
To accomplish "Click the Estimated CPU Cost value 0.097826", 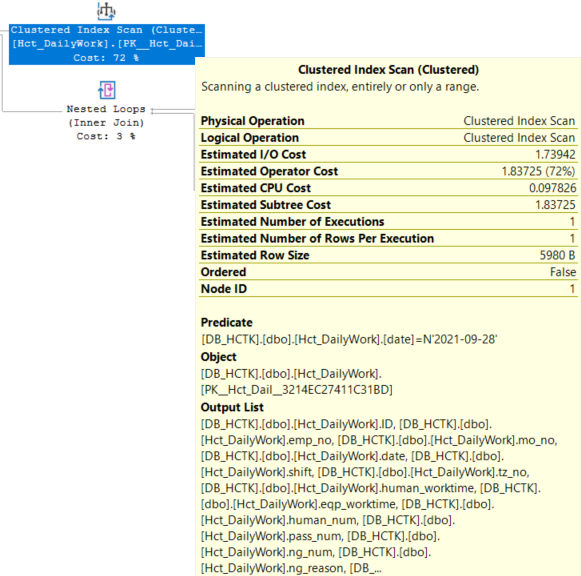I will pos(552,188).
